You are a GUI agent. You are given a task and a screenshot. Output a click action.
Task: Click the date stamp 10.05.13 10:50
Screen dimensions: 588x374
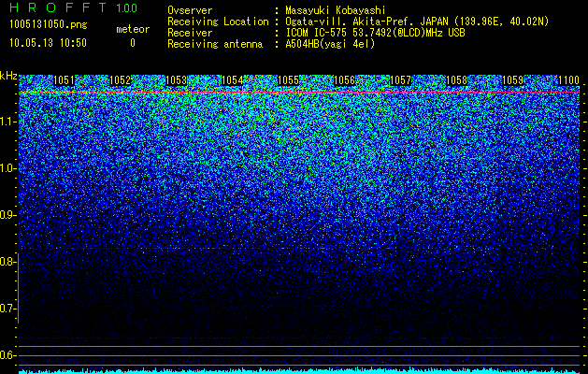coord(48,43)
